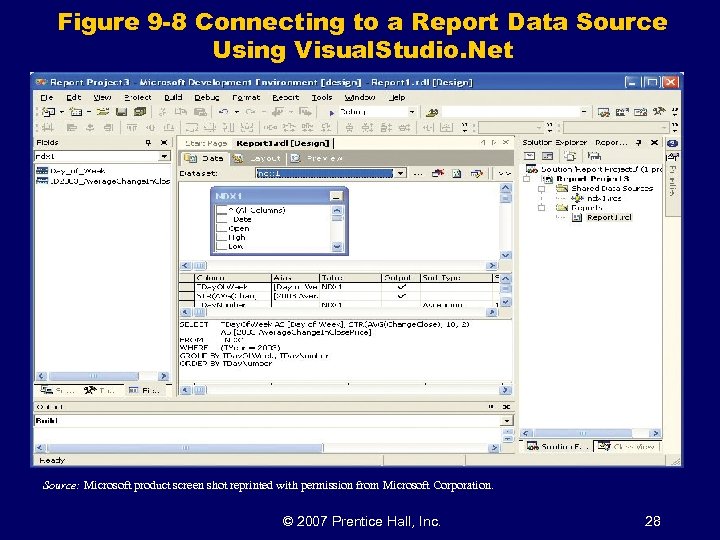Collapse the Reports folder node
The width and height of the screenshot is (720, 540).
coord(542,208)
